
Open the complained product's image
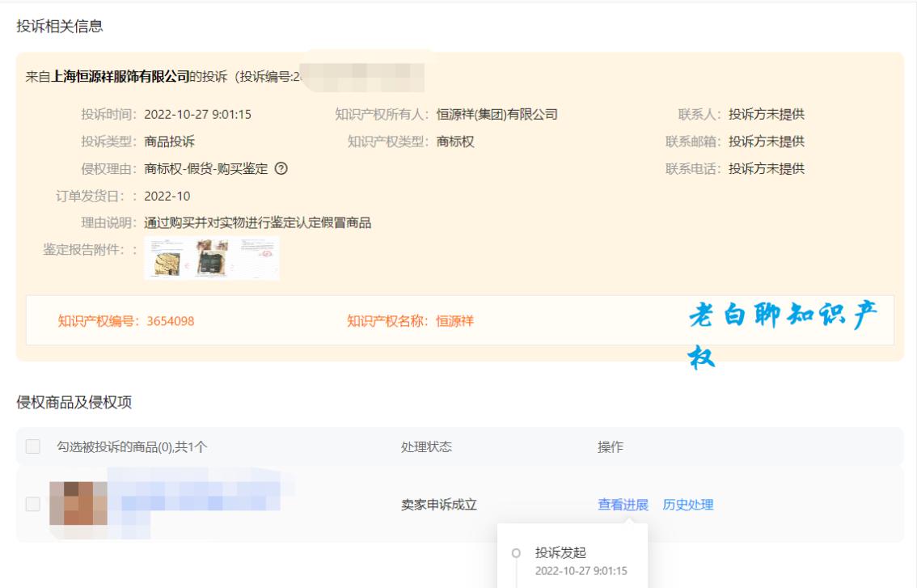coord(78,501)
